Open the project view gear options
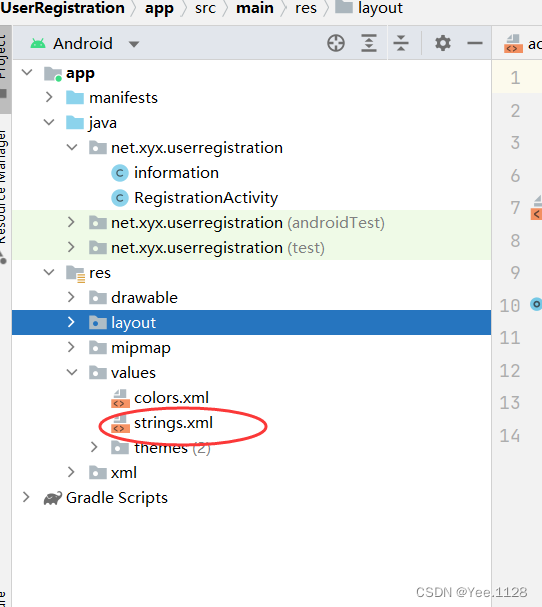 (443, 43)
